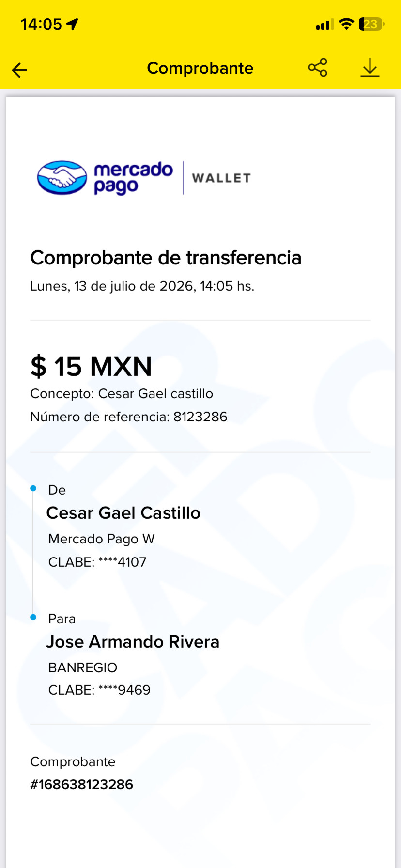Tap the blue dot beside Para
Viewport: 401px width, 868px height.
pyautogui.click(x=33, y=617)
